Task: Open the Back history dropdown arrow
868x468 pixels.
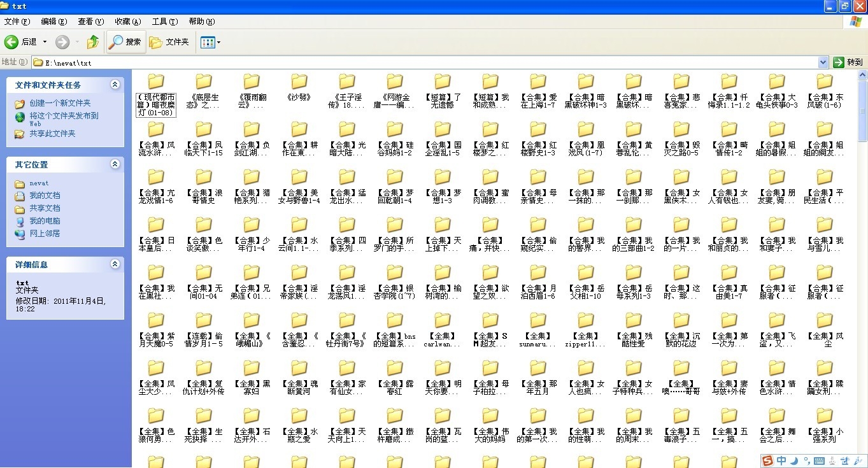Action: (45, 42)
